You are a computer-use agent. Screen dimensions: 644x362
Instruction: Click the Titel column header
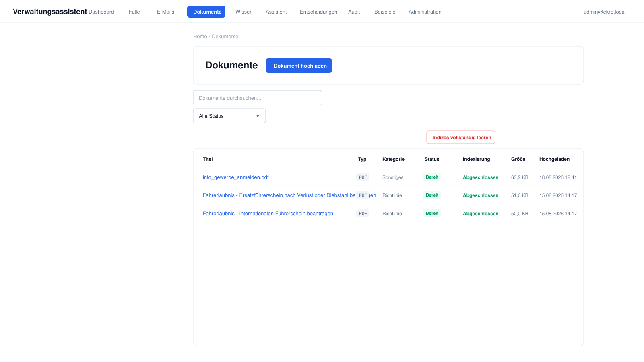(x=208, y=159)
